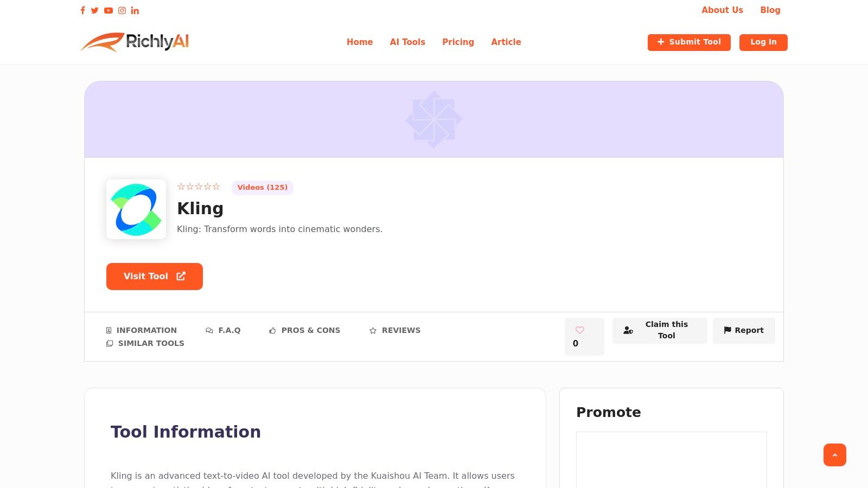The height and width of the screenshot is (488, 868).
Task: Go to the About Us page
Action: pyautogui.click(x=722, y=10)
